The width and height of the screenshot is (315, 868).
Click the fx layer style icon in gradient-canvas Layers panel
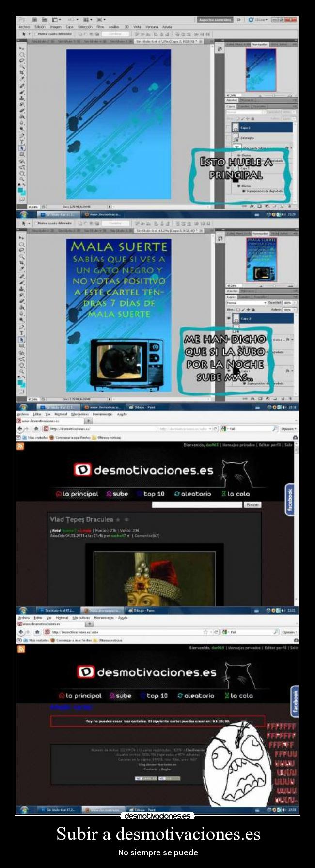tap(252, 206)
